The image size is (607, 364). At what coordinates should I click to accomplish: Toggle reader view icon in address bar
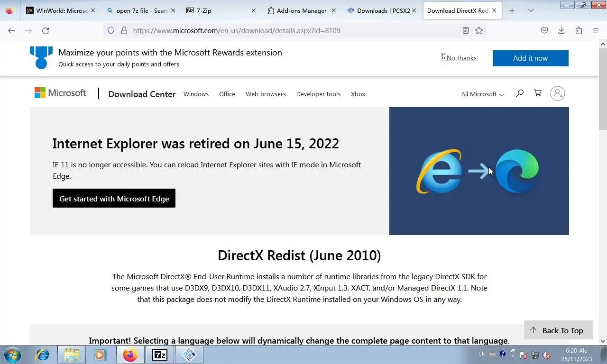click(466, 30)
